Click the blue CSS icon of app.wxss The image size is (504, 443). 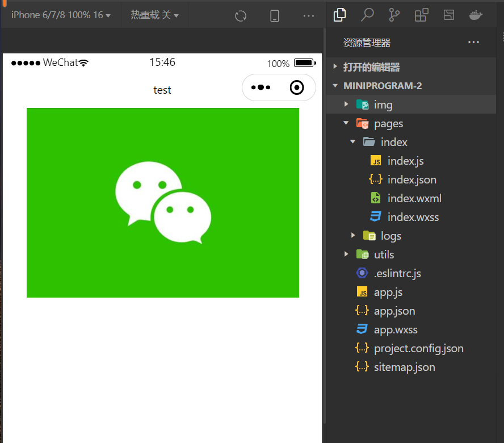pyautogui.click(x=362, y=329)
